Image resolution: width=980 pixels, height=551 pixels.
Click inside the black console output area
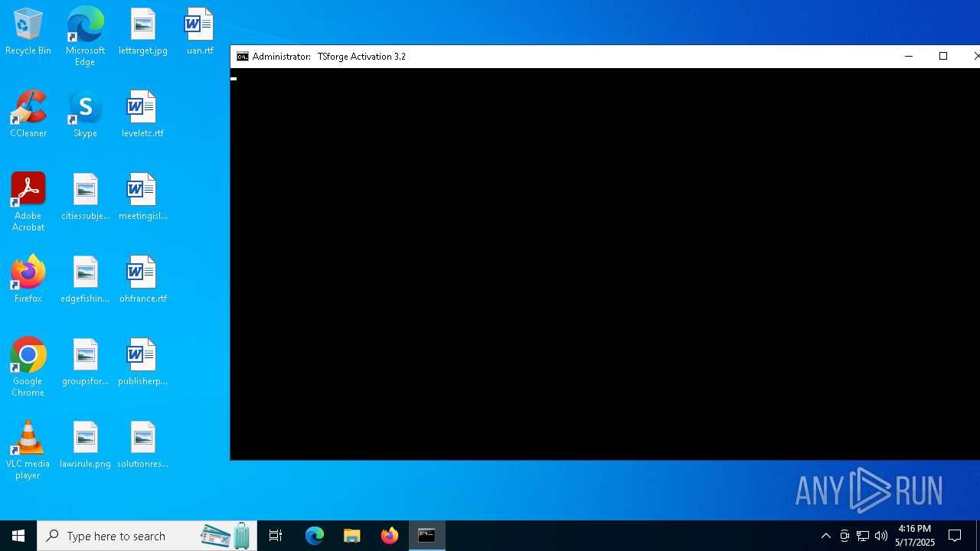[x=605, y=264]
